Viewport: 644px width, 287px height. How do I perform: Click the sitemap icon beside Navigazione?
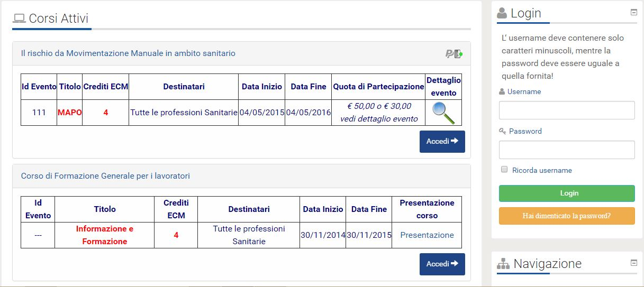click(x=503, y=264)
